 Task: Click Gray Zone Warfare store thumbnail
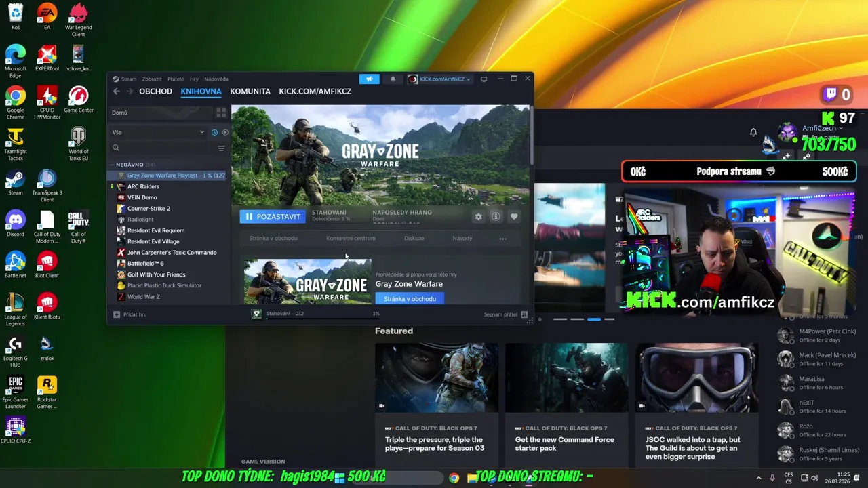tap(308, 281)
